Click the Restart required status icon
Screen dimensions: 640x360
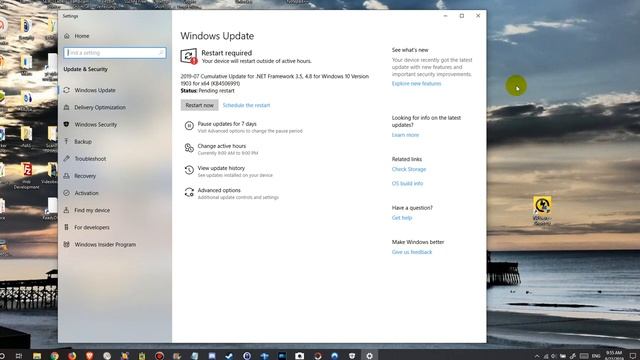[x=189, y=56]
